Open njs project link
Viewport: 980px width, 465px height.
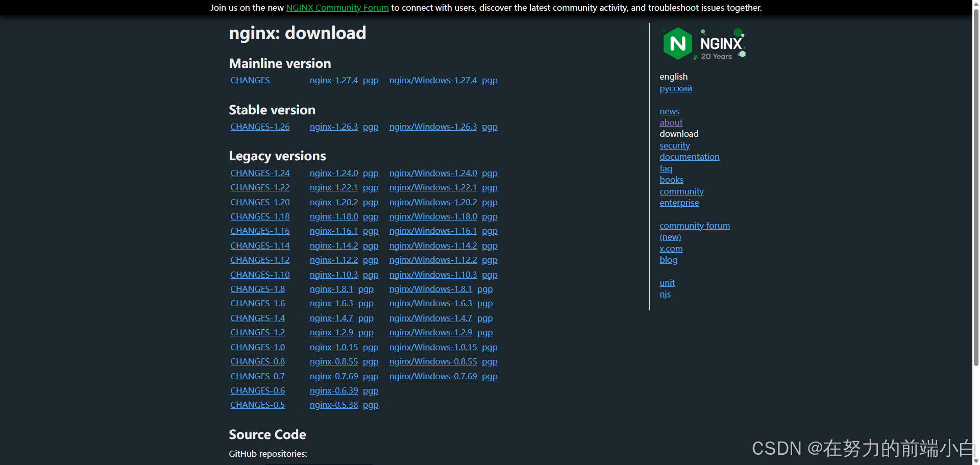(665, 295)
